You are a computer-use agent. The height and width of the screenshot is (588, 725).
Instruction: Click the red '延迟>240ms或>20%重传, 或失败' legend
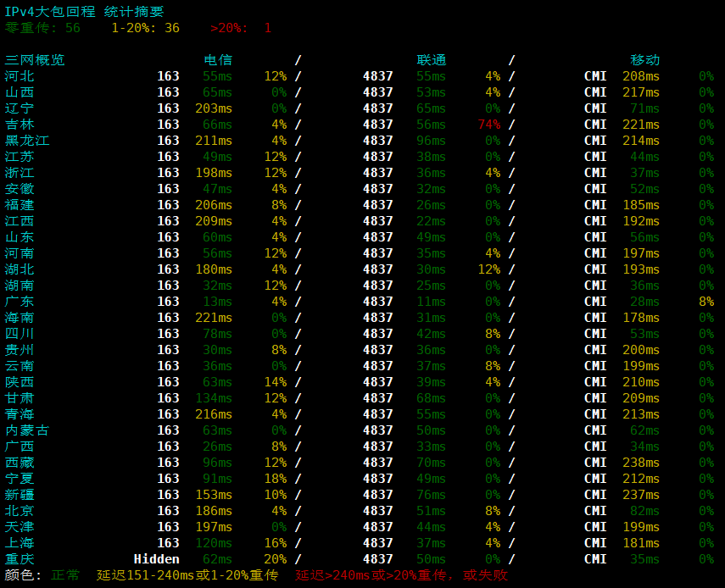click(401, 575)
